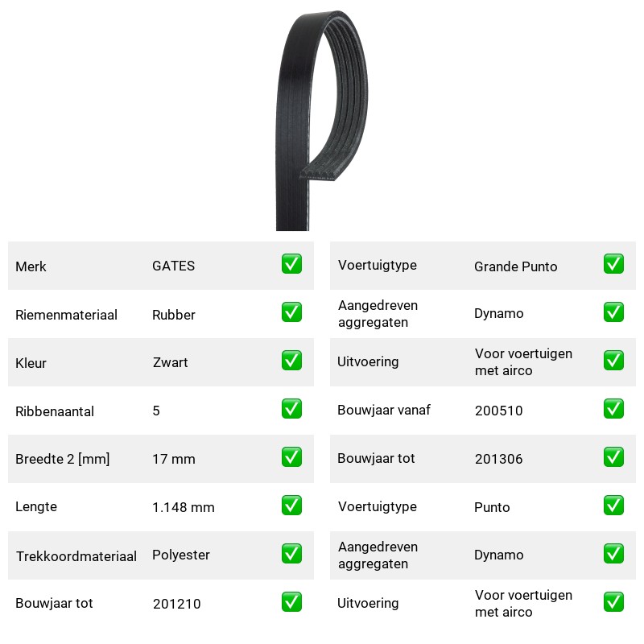The height and width of the screenshot is (644, 644).
Task: Click the checkmark in Bouwjaar vanaf 200510 row
Action: [613, 409]
